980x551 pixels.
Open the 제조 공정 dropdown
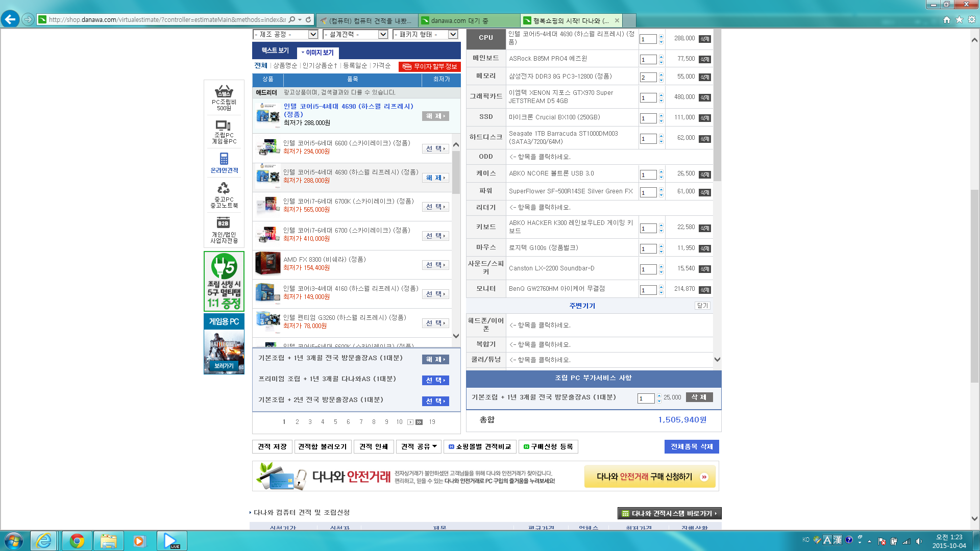point(285,34)
